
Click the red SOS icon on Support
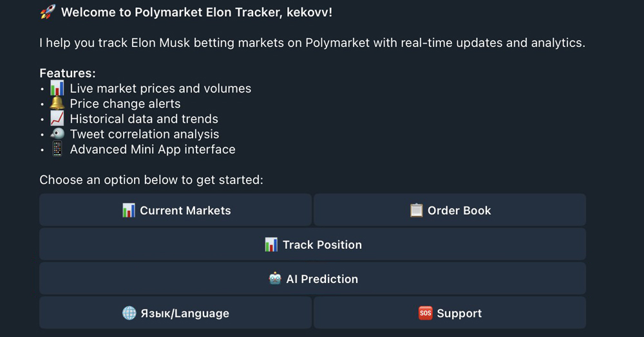[425, 313]
